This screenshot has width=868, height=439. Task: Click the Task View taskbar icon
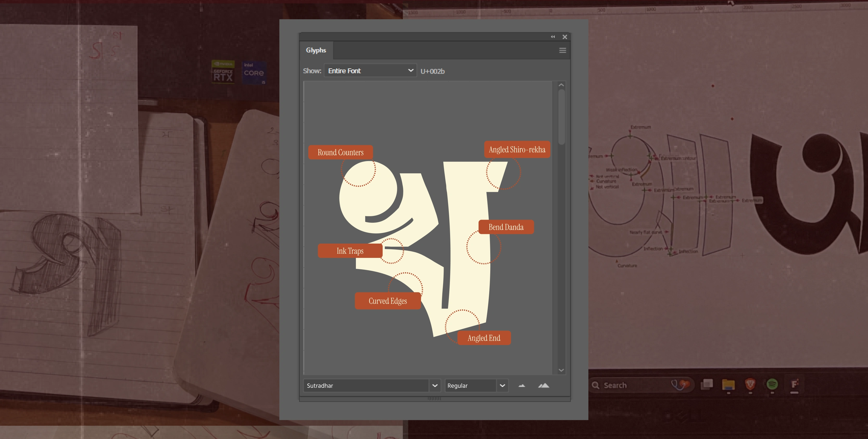(x=707, y=384)
